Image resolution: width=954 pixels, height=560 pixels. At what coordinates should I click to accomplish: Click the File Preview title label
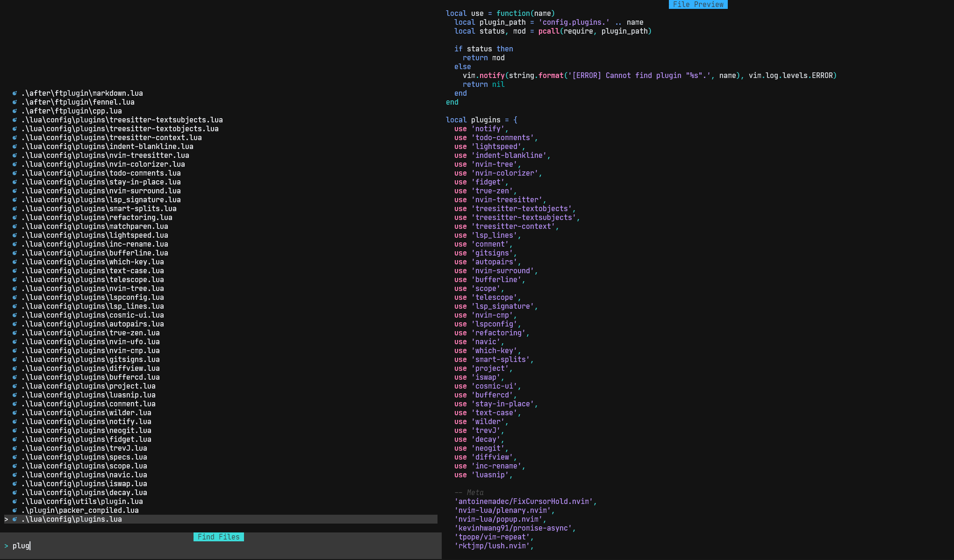tap(698, 4)
